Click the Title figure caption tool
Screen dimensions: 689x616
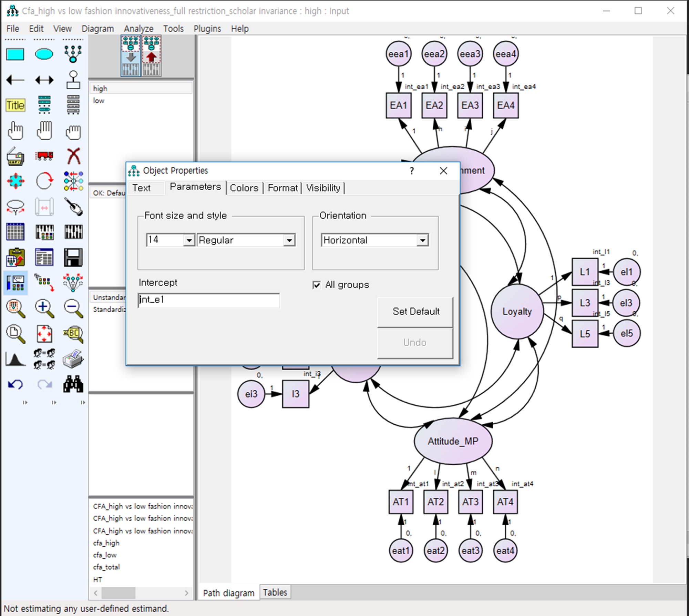coord(15,105)
